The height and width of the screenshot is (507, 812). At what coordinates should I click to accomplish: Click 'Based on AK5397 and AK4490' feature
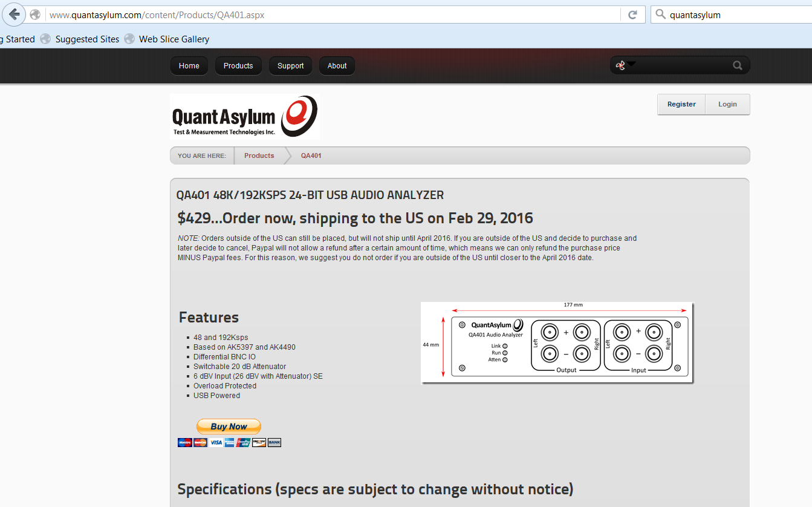tap(244, 347)
